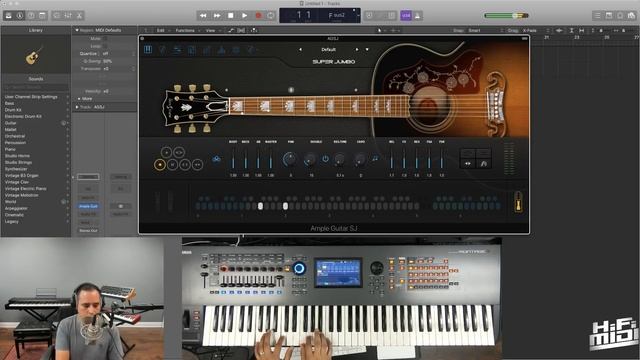Fast-forward the transport
This screenshot has height=360, width=640.
tap(217, 16)
